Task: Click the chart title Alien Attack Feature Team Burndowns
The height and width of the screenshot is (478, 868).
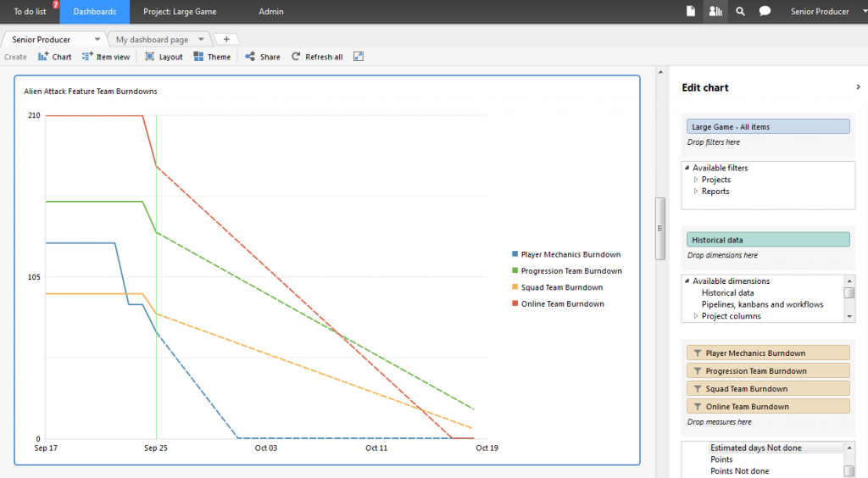Action: click(90, 92)
